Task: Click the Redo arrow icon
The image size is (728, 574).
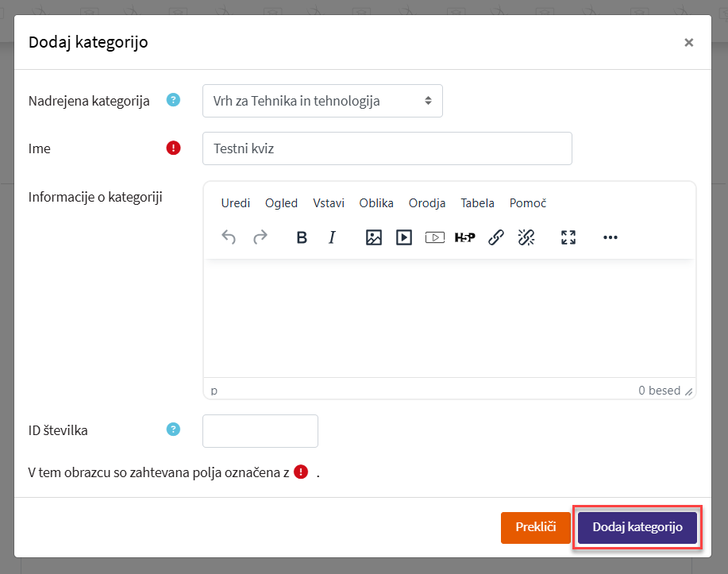Action: click(x=260, y=237)
